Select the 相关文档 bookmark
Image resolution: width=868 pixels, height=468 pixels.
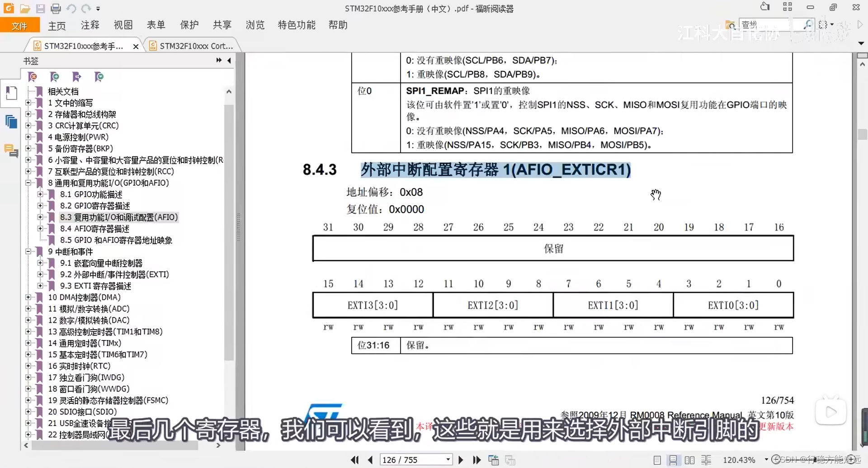pos(63,92)
